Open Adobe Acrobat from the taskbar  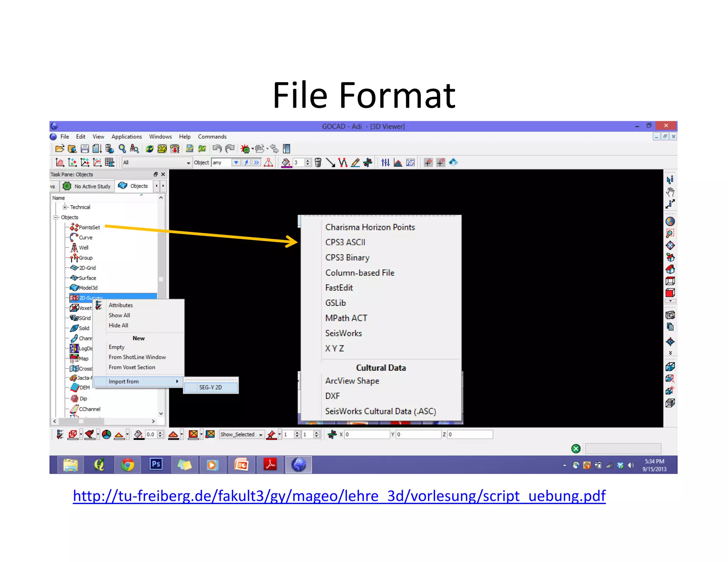click(x=270, y=465)
